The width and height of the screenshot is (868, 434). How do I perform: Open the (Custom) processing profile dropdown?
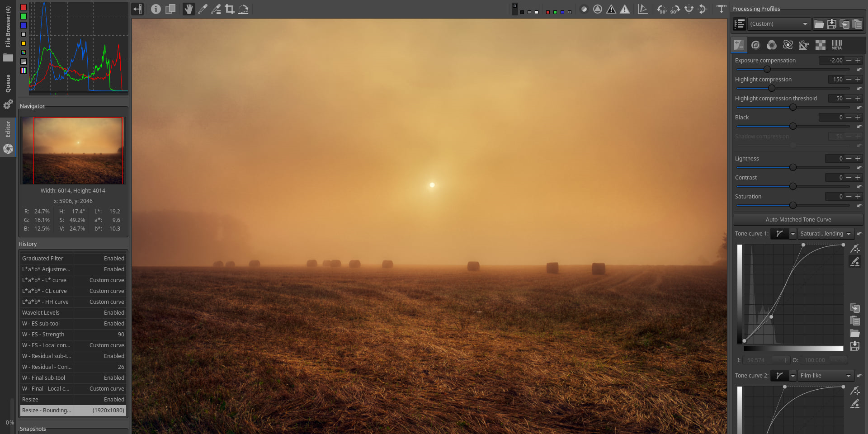point(778,24)
